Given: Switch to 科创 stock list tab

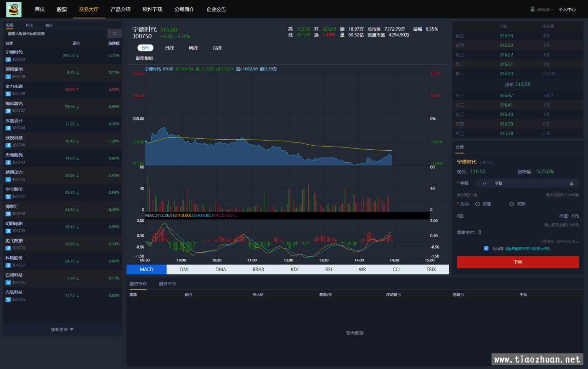Looking at the screenshot, I should point(29,25).
